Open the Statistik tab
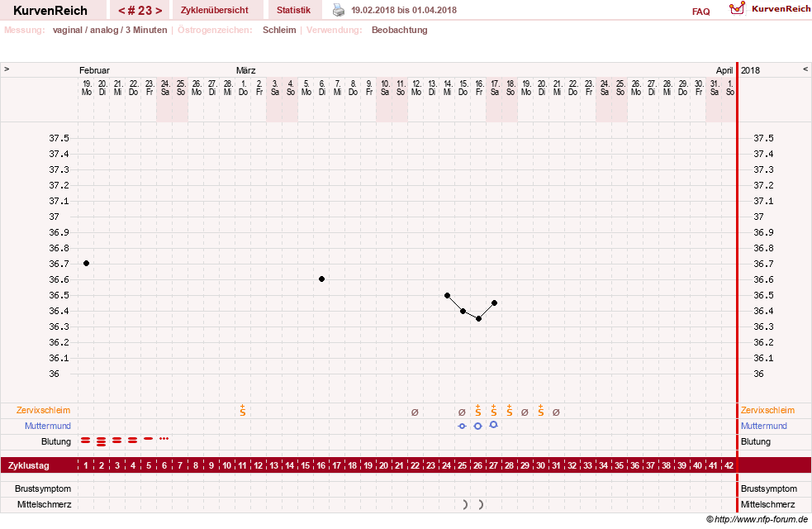 pos(293,10)
